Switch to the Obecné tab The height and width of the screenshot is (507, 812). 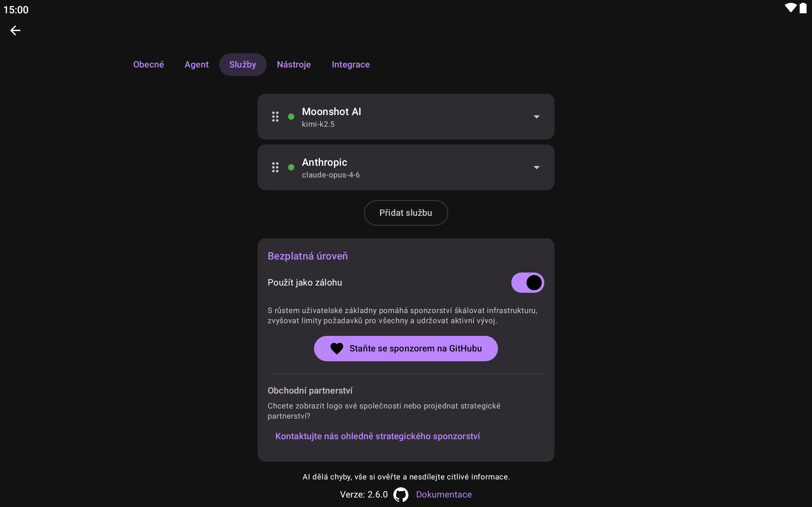coord(149,64)
